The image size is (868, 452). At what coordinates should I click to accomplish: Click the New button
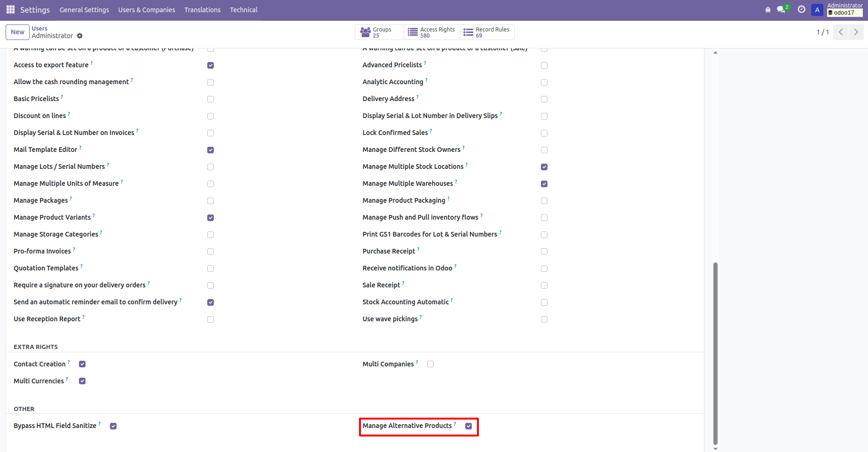(17, 32)
